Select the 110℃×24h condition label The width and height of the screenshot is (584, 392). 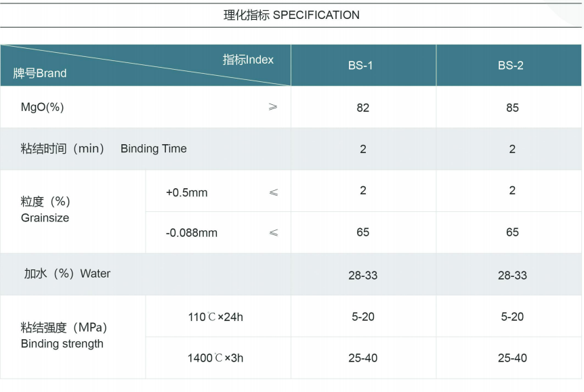(215, 316)
